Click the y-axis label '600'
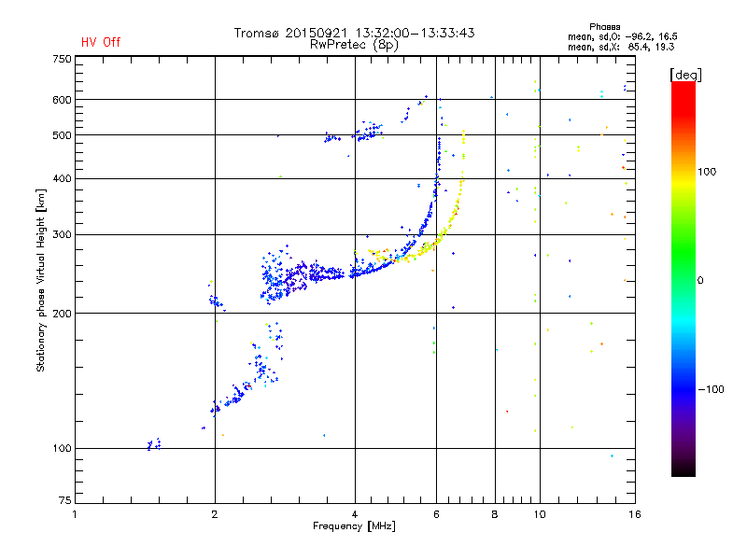This screenshot has height=560, width=747. [62, 100]
